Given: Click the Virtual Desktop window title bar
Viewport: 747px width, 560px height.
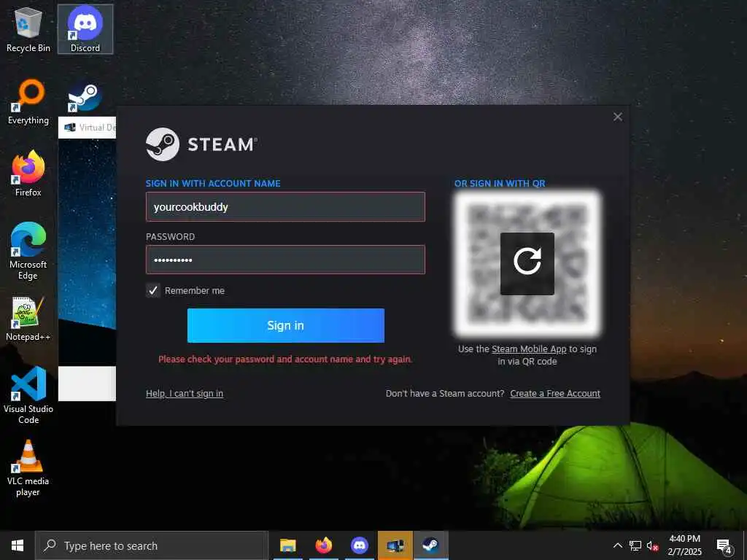Looking at the screenshot, I should pyautogui.click(x=88, y=128).
